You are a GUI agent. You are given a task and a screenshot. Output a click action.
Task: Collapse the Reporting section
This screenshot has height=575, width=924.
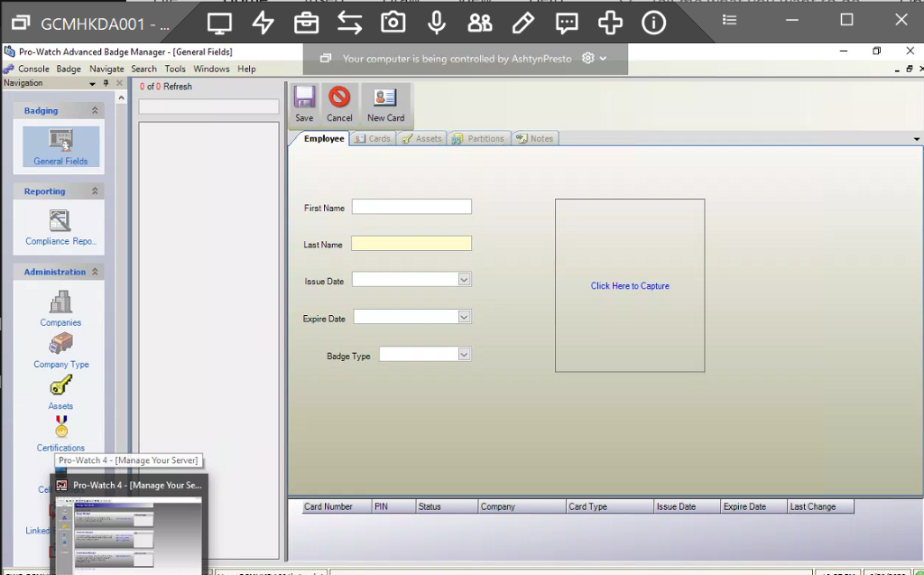pos(95,191)
